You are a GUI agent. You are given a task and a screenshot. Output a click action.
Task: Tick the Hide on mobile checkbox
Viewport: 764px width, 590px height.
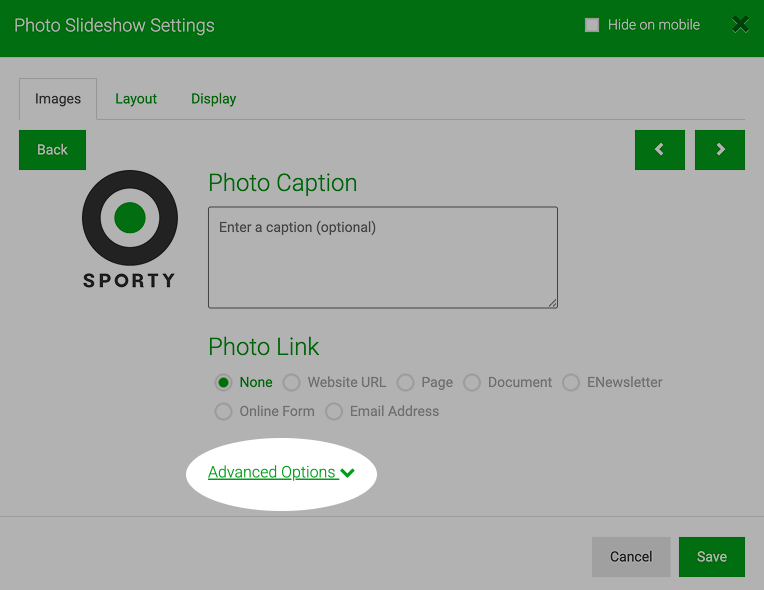coord(592,25)
